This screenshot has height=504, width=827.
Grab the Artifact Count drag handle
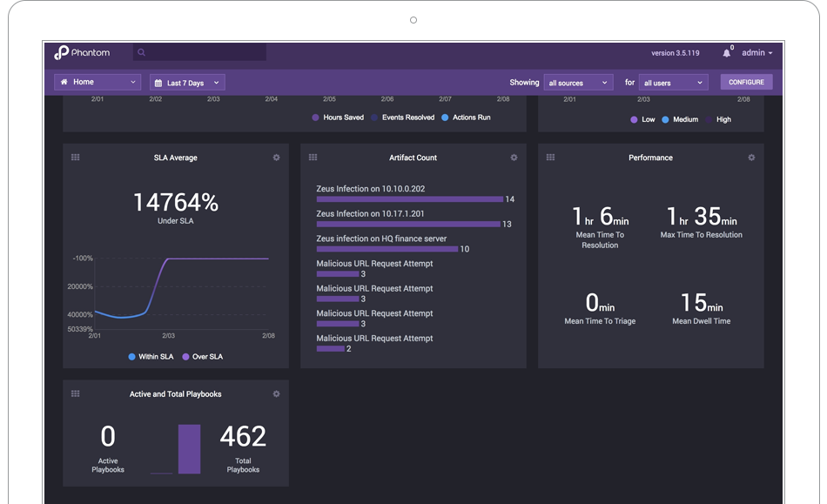click(313, 157)
